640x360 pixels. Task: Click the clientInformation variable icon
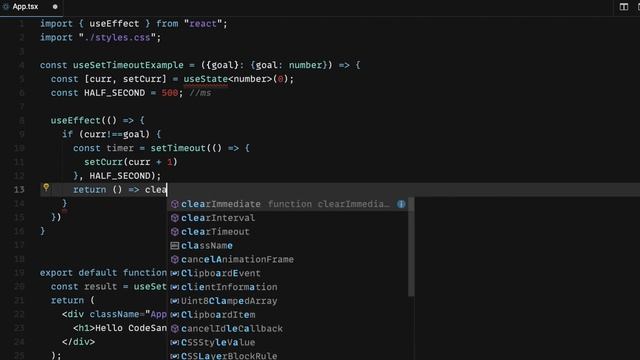pos(175,287)
